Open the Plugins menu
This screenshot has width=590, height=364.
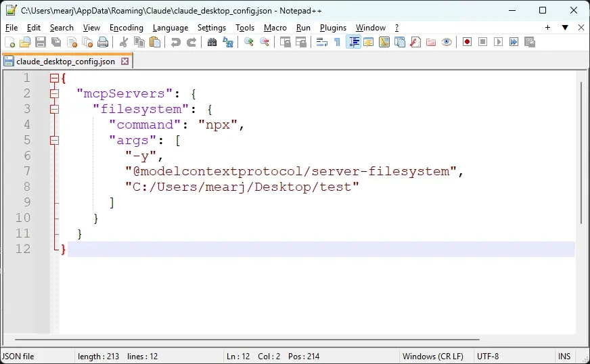(x=333, y=28)
